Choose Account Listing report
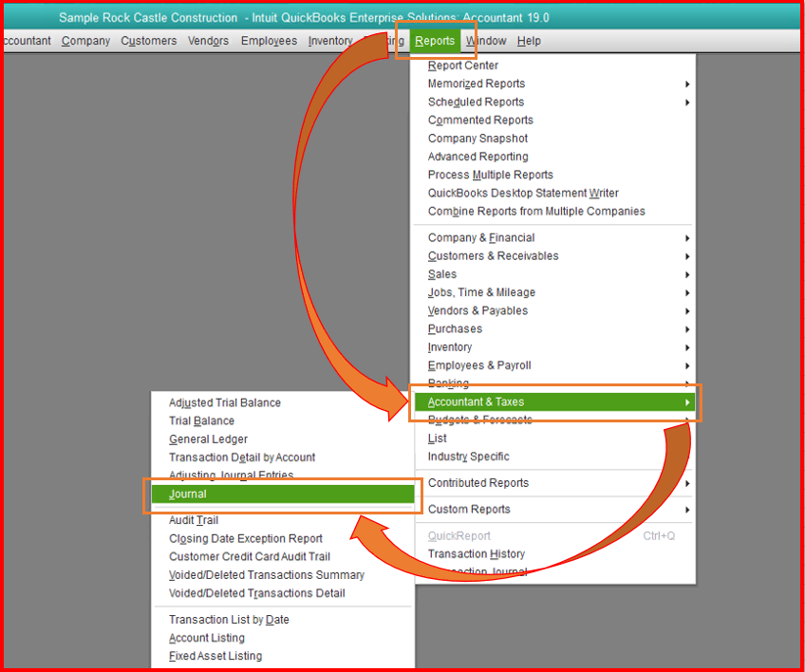805x672 pixels. click(283, 638)
